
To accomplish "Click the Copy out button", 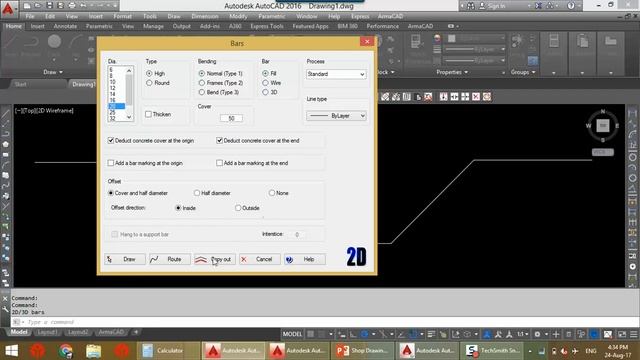I will tap(215, 259).
